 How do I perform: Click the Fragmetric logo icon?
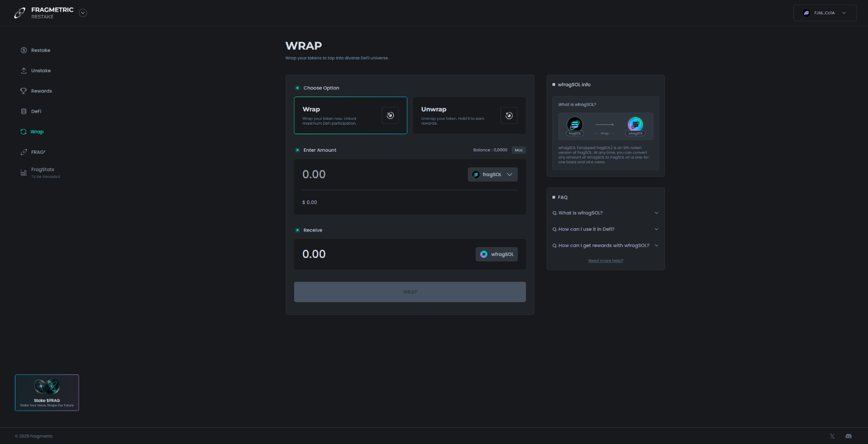pyautogui.click(x=19, y=13)
